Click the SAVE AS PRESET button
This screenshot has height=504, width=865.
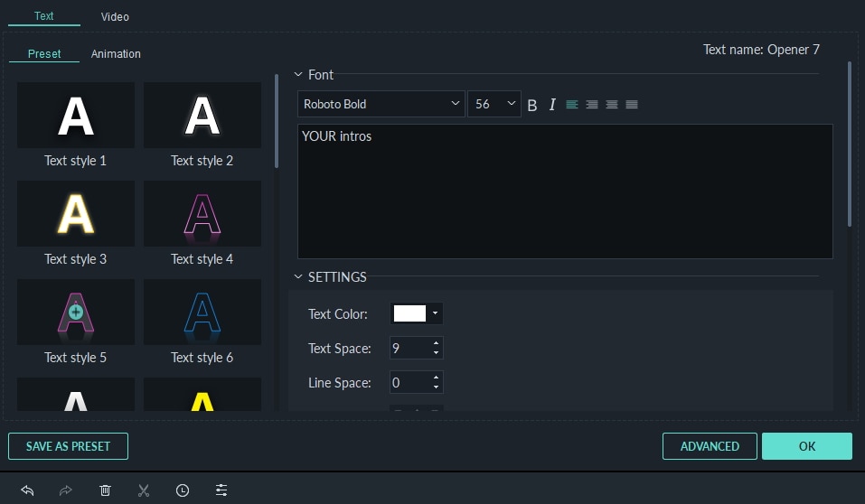[x=68, y=446]
